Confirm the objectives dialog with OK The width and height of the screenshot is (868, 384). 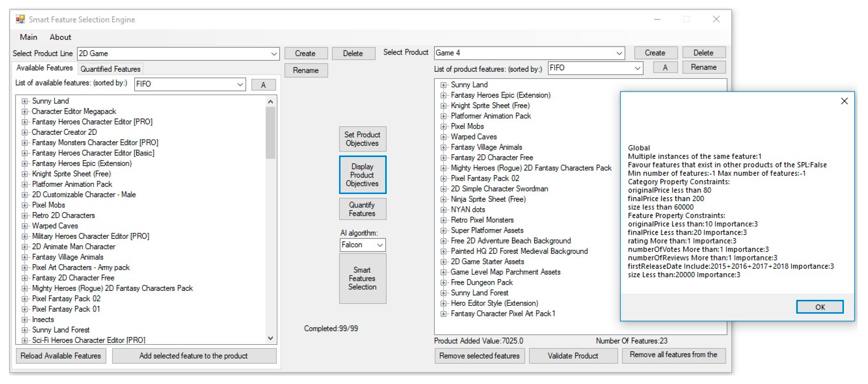point(820,307)
